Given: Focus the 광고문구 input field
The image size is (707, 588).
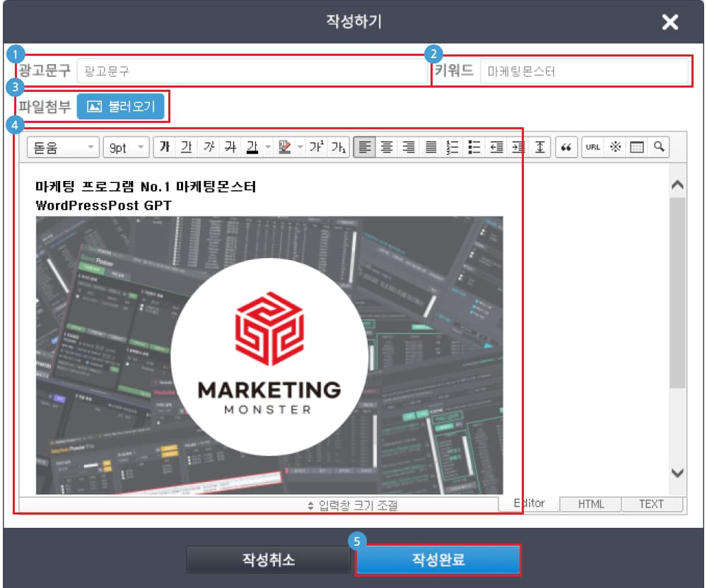Looking at the screenshot, I should click(252, 71).
